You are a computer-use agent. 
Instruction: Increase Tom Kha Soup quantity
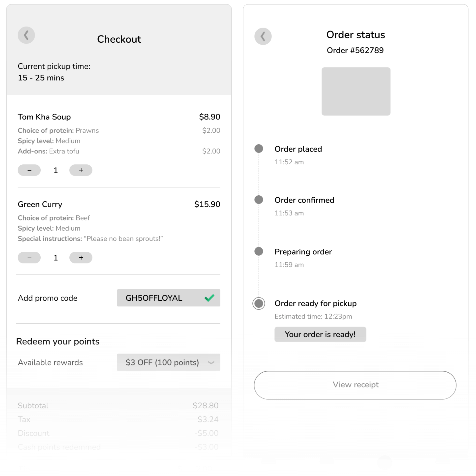[81, 170]
